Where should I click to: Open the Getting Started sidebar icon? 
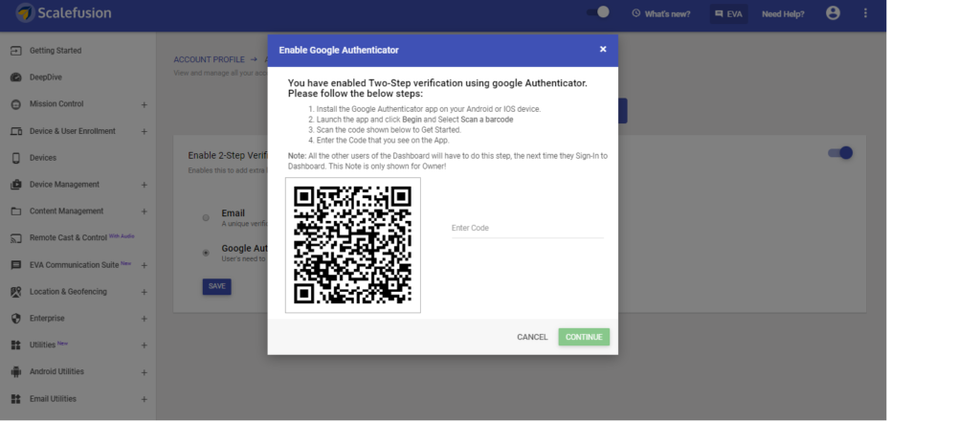click(x=16, y=51)
